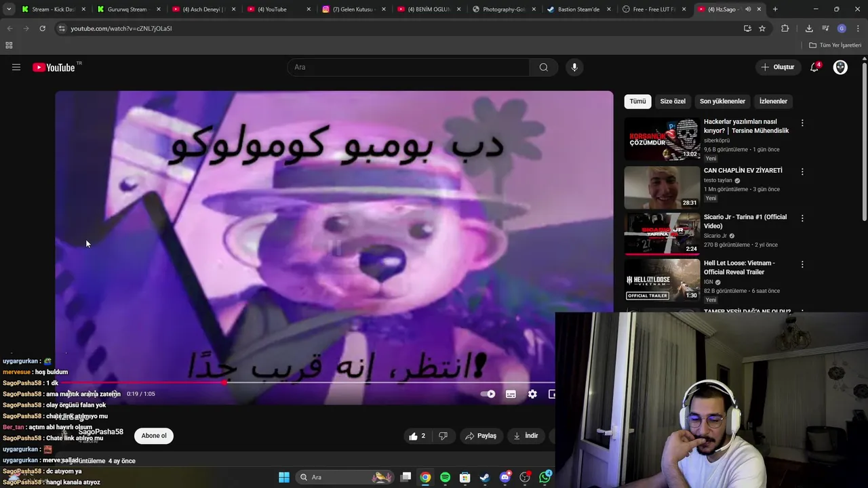Switch to the BENİM OGLUM tab

coord(429,9)
